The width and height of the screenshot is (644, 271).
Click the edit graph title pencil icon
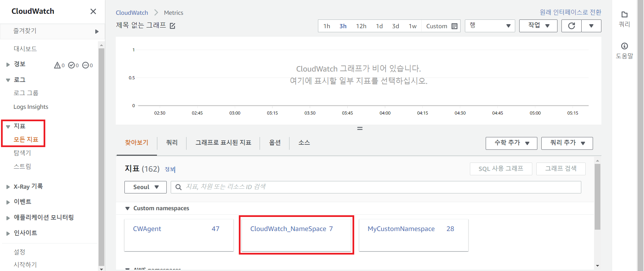[172, 26]
